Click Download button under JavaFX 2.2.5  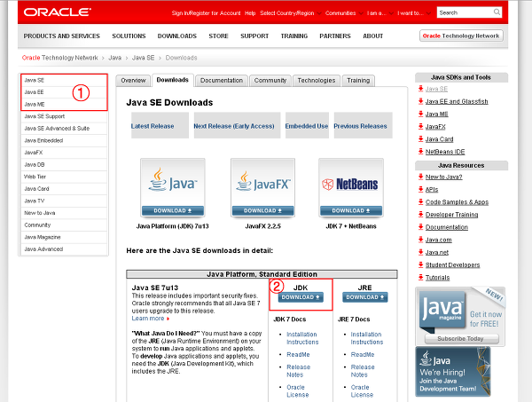click(x=263, y=211)
